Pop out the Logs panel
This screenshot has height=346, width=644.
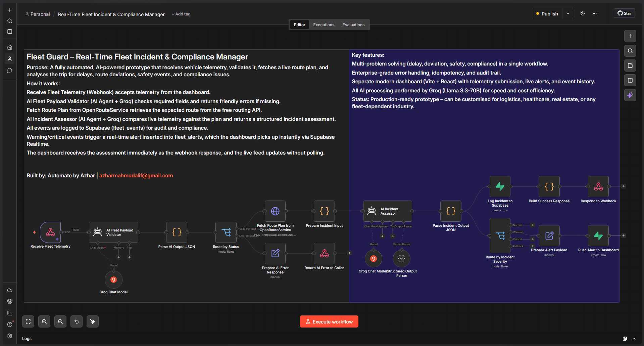pyautogui.click(x=625, y=339)
